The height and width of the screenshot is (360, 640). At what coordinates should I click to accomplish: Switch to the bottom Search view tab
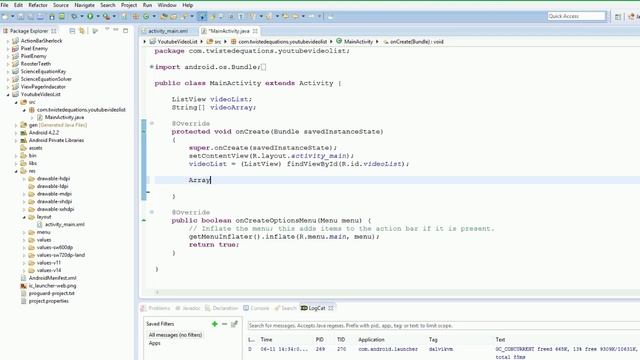click(x=285, y=308)
